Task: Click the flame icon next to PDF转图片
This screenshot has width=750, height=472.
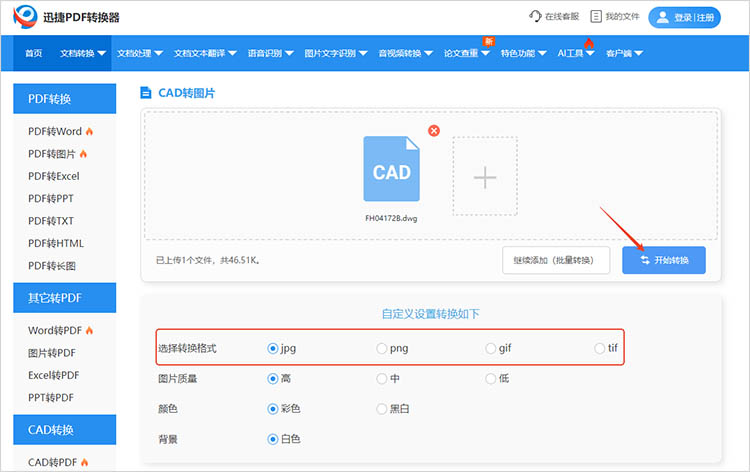Action: (x=83, y=154)
